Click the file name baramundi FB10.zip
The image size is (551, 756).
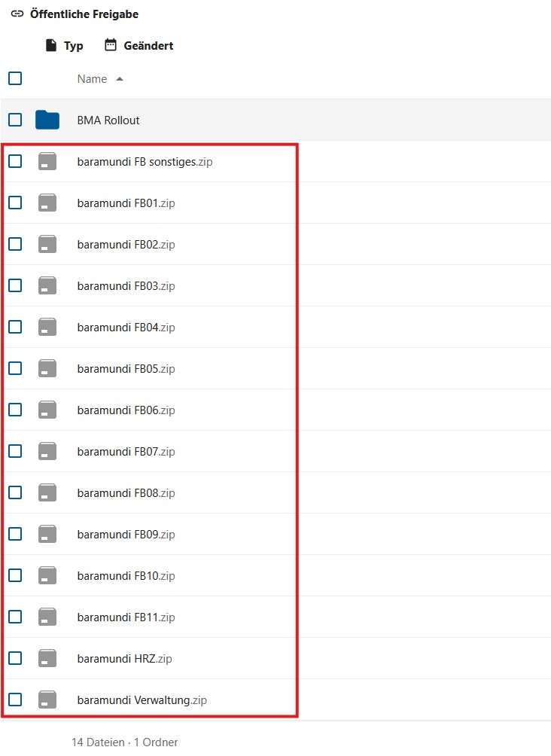pos(126,576)
